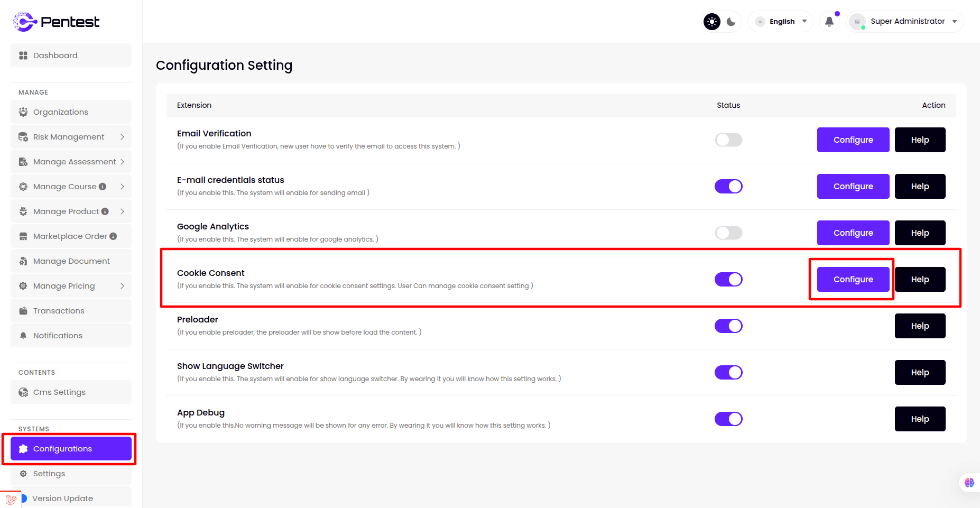Turn off the Preloader switch
Image resolution: width=980 pixels, height=508 pixels.
click(x=728, y=326)
